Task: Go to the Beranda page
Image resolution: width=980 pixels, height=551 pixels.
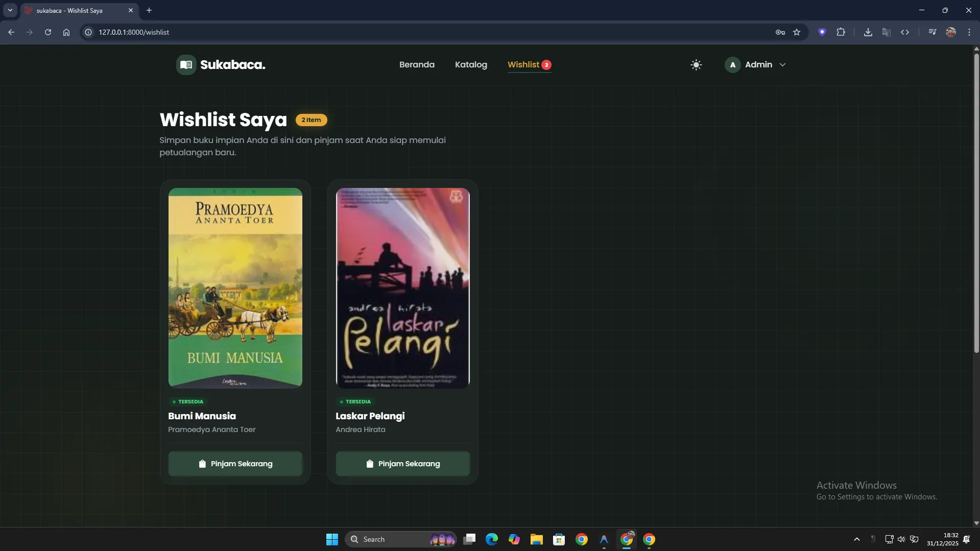Action: [x=416, y=65]
